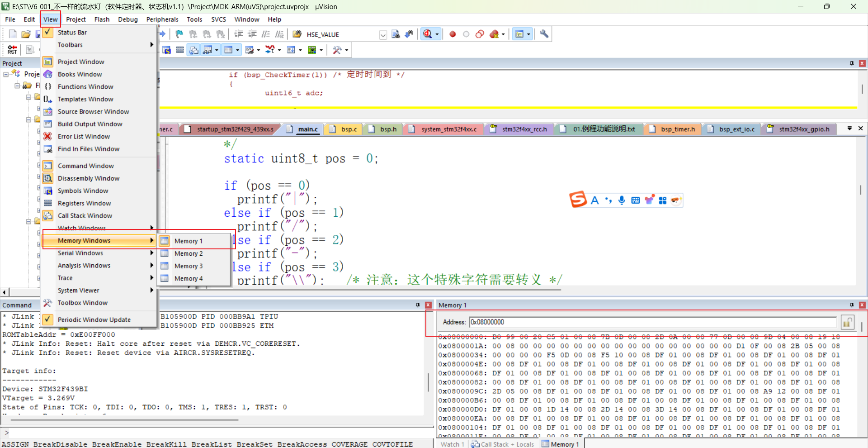Open the debug session button dropdown arrow
The height and width of the screenshot is (448, 868).
point(437,34)
